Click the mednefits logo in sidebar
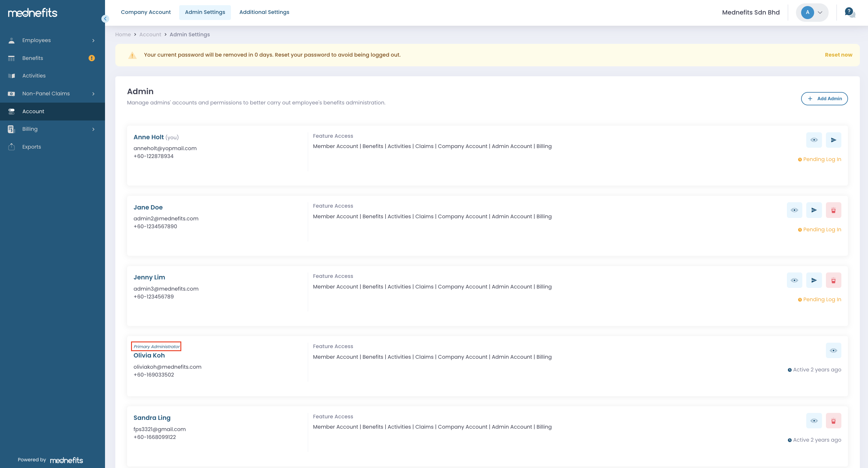The height and width of the screenshot is (468, 868). pos(33,13)
